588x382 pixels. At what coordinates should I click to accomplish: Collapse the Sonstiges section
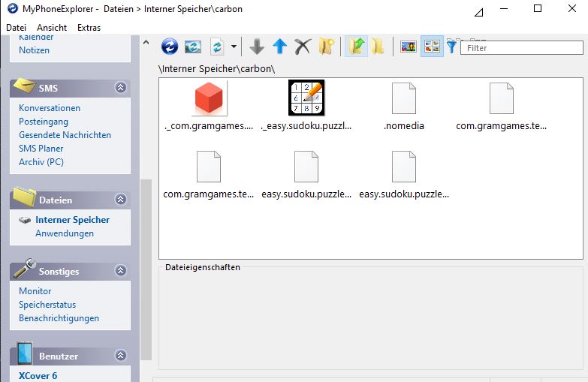coord(120,270)
